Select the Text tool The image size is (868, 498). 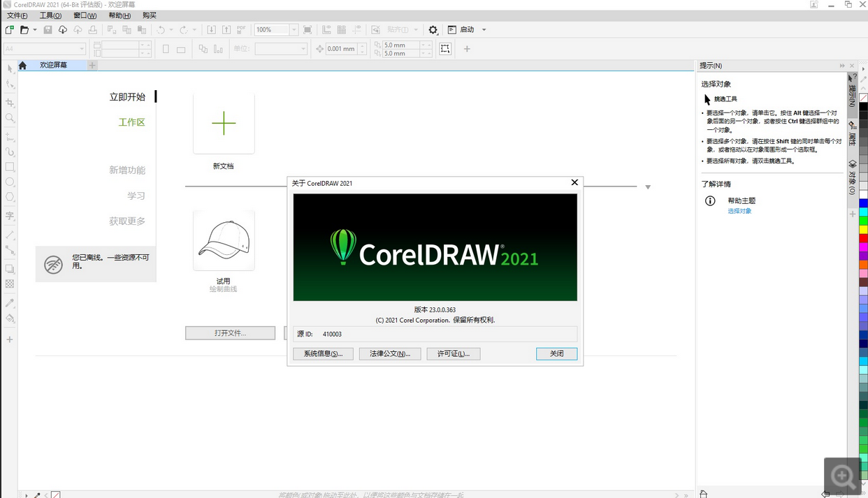(x=10, y=215)
